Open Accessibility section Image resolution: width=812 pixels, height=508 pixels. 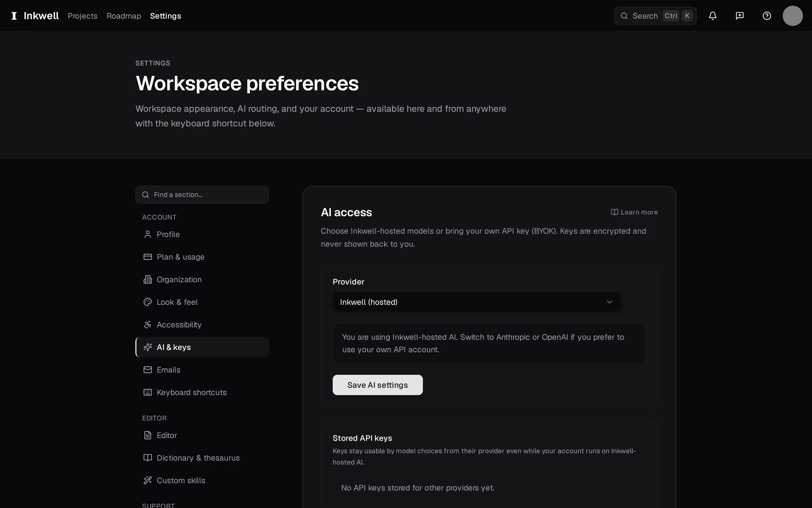(x=202, y=325)
